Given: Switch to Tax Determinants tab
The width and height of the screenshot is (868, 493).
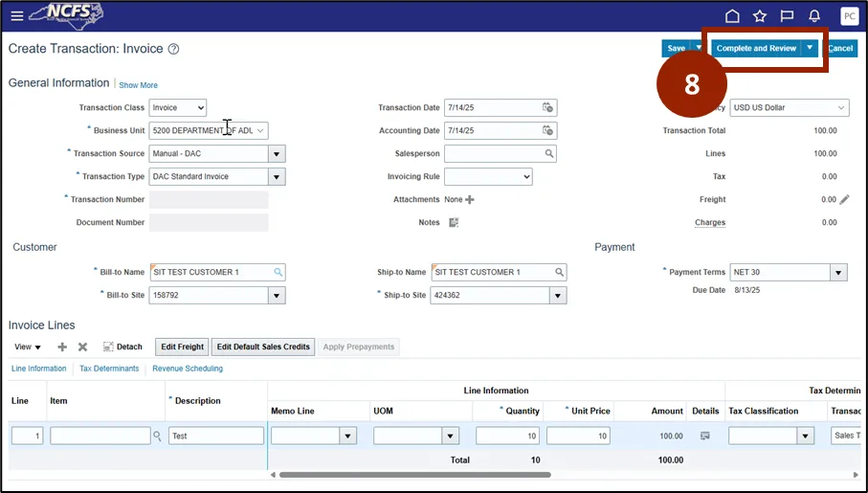Looking at the screenshot, I should pos(109,369).
